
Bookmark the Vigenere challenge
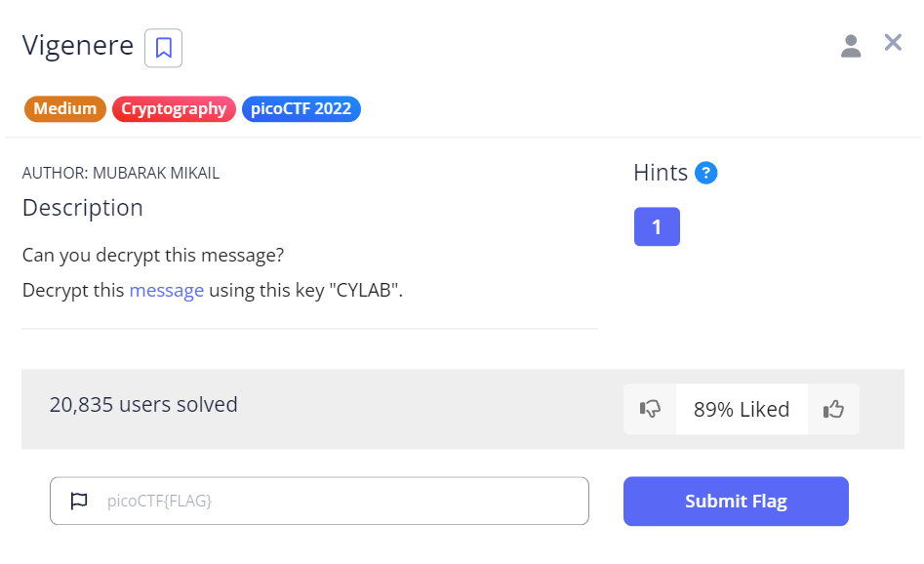pos(163,48)
